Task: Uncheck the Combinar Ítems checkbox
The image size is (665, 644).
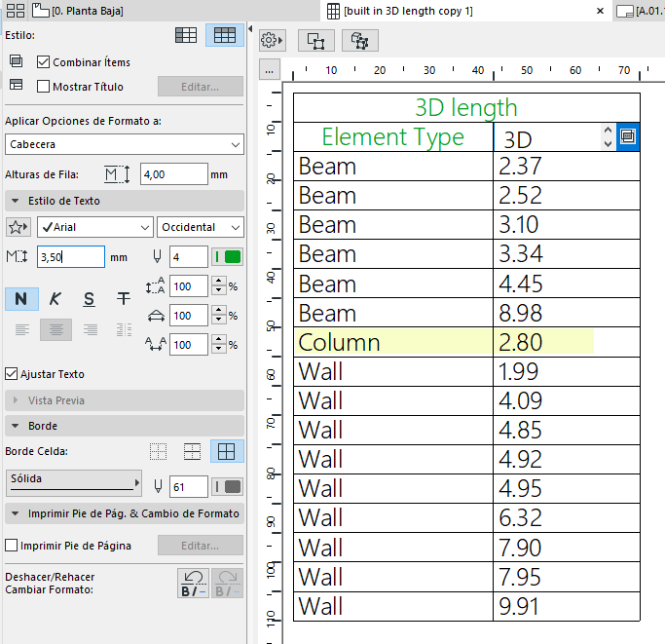Action: (43, 62)
